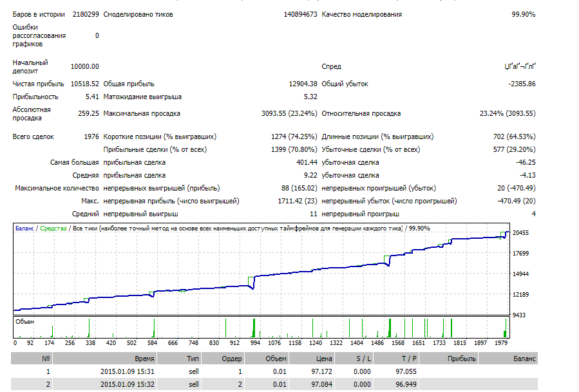Click the 1979 trade-number axis label
This screenshot has height=392, width=579.
(x=501, y=343)
